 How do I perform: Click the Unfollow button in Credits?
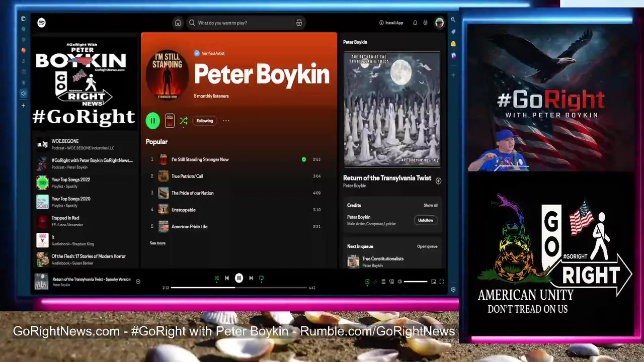426,220
